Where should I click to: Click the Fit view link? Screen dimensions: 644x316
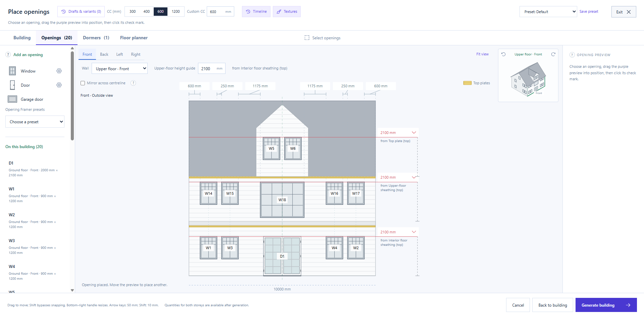[x=482, y=54]
